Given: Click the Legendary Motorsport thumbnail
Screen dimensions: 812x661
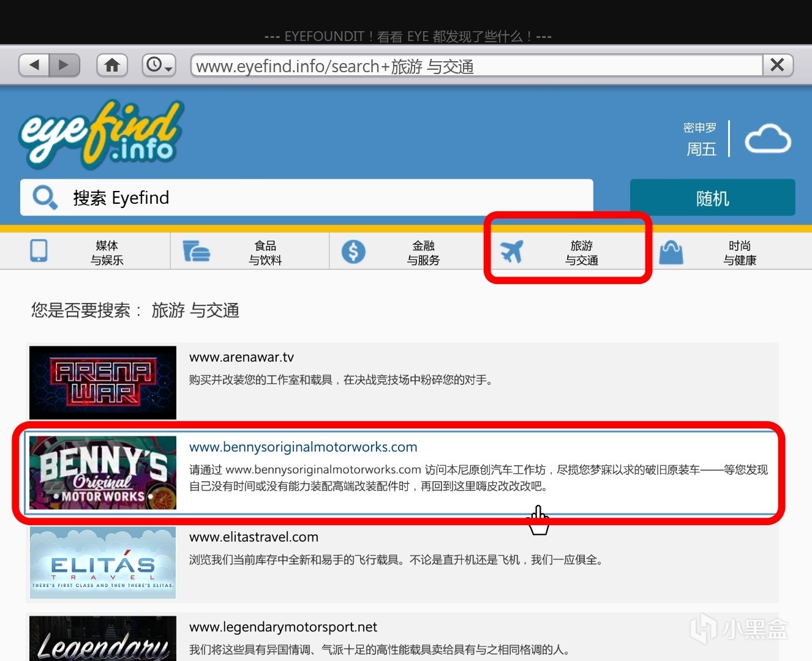Looking at the screenshot, I should [x=103, y=638].
